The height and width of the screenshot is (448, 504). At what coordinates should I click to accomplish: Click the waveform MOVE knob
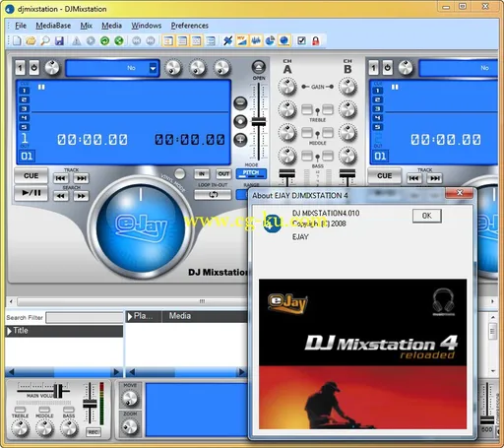point(130,399)
